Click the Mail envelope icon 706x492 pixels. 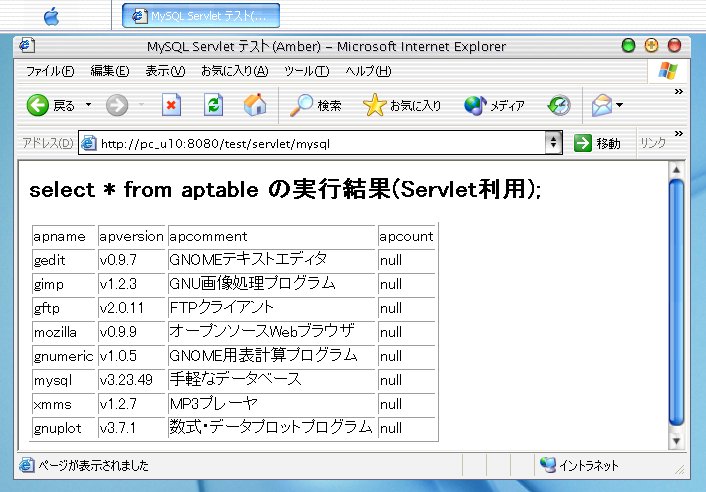pyautogui.click(x=602, y=105)
